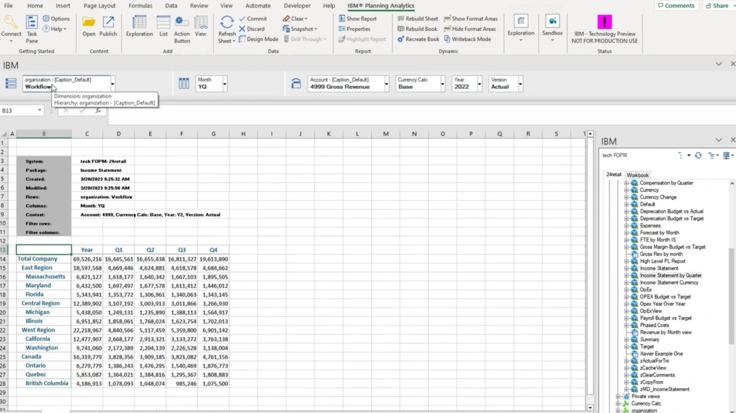The image size is (736, 413).
Task: Click the Sandbox icon
Action: tap(552, 26)
